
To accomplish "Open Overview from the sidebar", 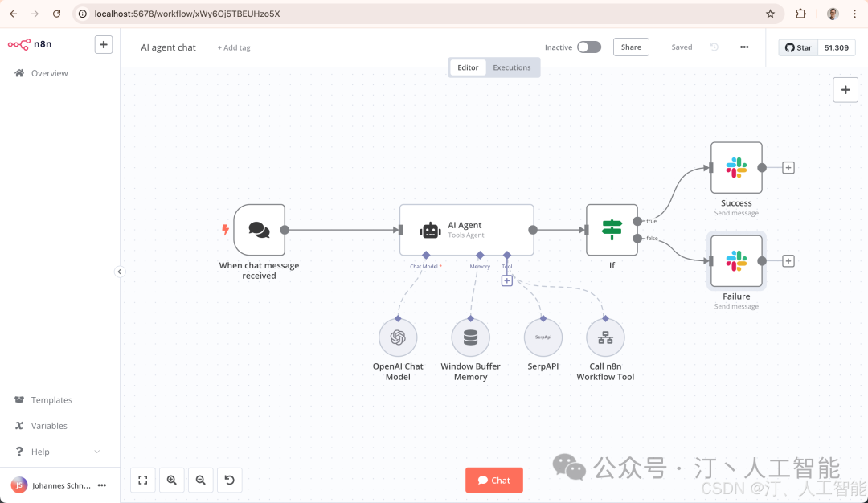I will 49,73.
